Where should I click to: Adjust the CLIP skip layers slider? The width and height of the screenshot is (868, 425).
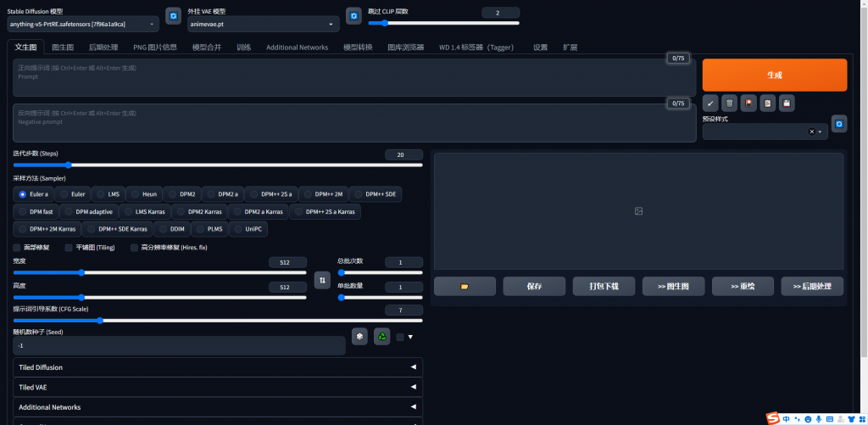point(443,23)
